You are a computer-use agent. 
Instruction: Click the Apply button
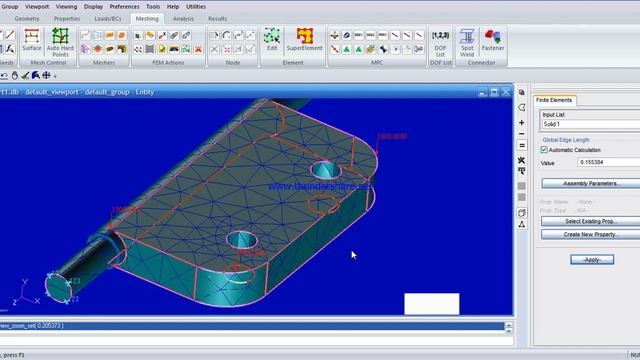pos(592,260)
